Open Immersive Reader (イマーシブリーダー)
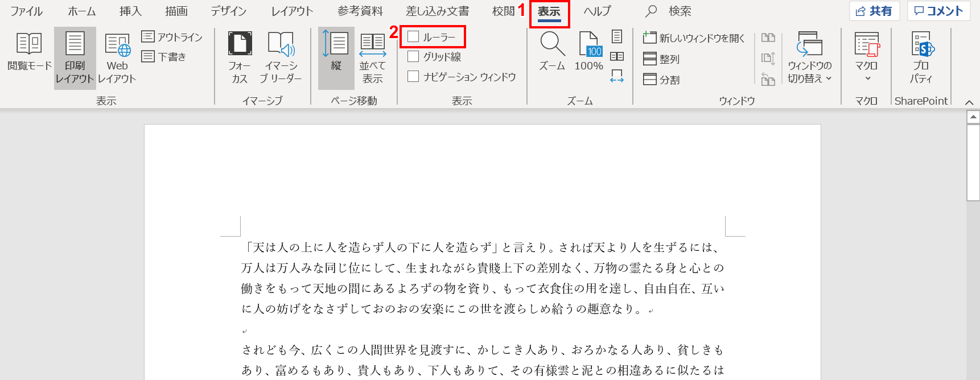 [281, 58]
